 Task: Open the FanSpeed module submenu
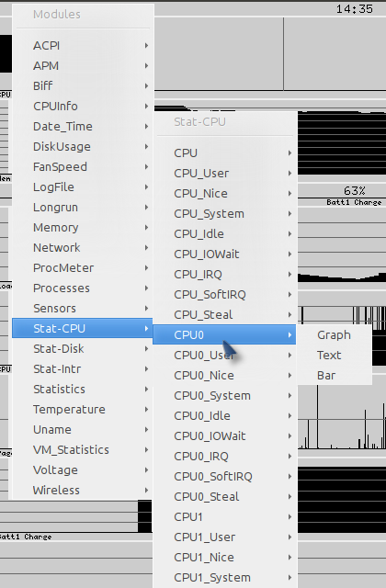click(x=83, y=167)
